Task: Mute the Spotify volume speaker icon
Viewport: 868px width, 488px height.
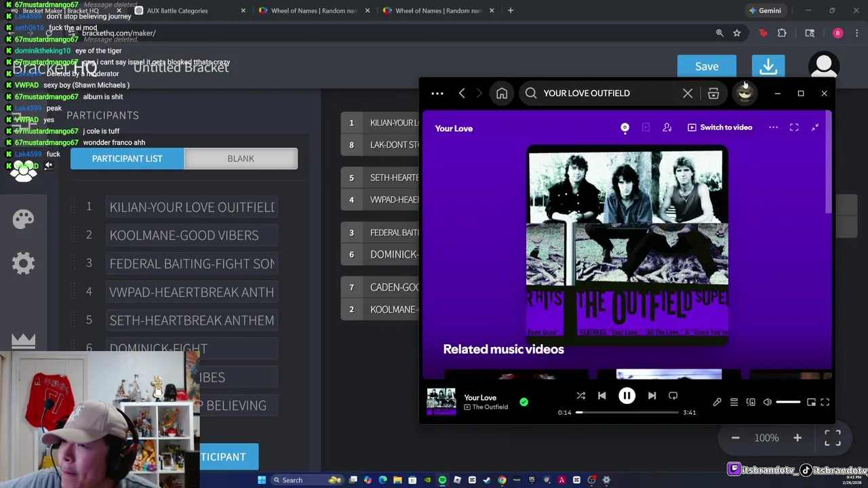Action: 768,403
